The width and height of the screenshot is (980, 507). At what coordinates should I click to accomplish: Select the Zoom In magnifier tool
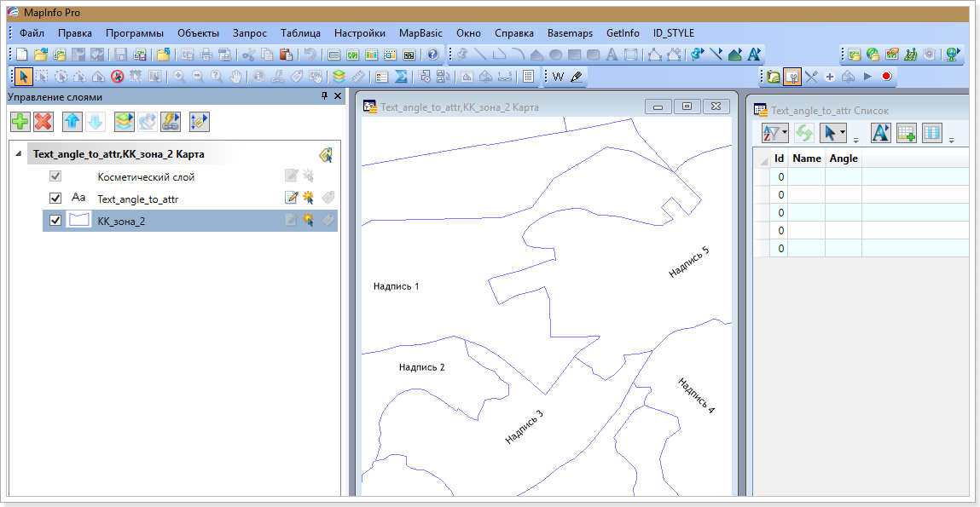coord(179,77)
